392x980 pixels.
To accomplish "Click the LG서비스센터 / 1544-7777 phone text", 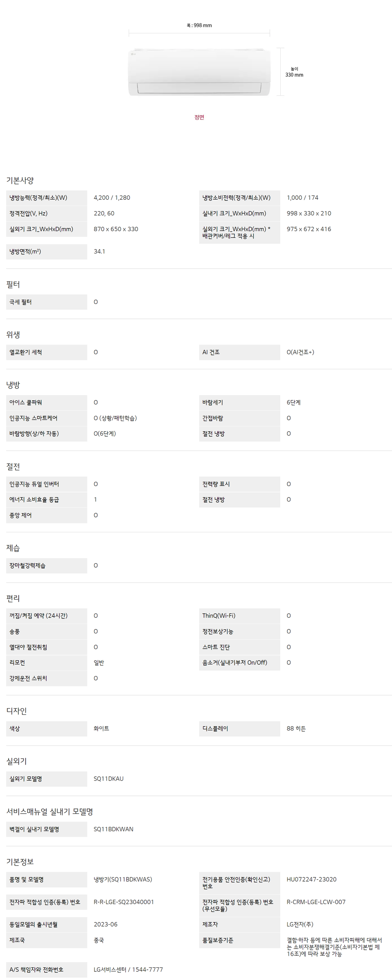I will (128, 969).
